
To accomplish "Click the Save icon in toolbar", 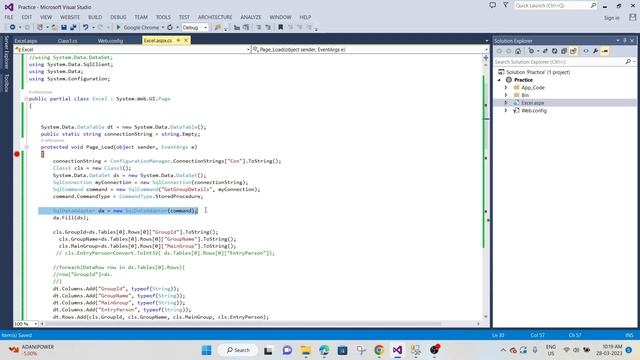I will tap(64, 27).
